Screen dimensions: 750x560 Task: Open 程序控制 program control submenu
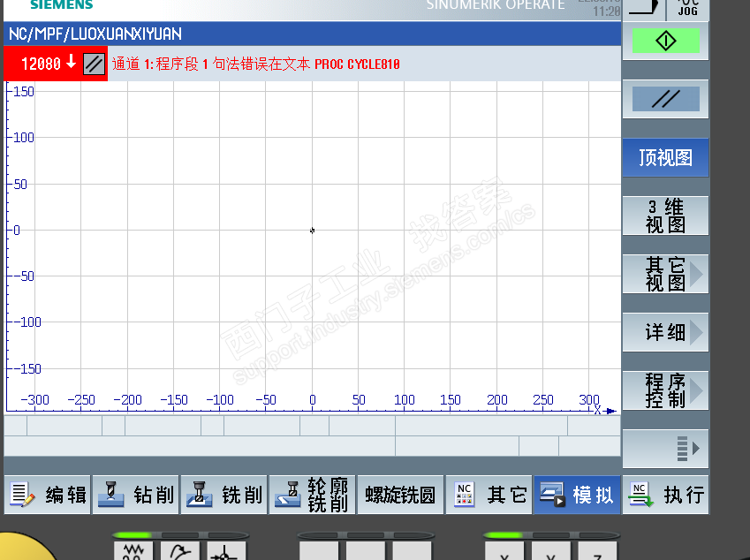[665, 390]
